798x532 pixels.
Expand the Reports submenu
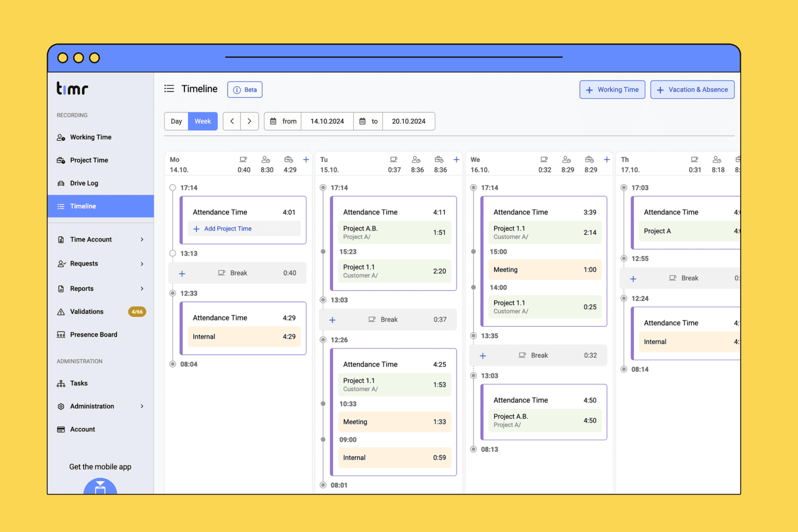point(82,288)
